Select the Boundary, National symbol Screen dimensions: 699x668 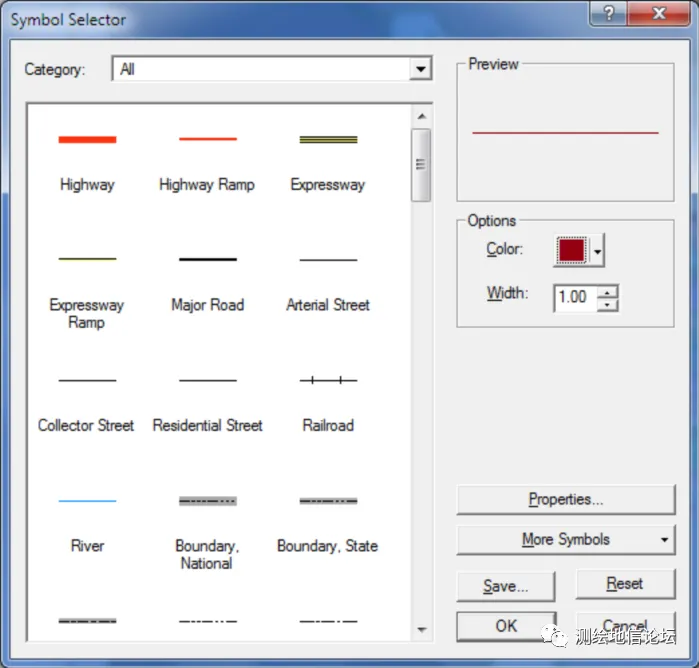(x=208, y=501)
